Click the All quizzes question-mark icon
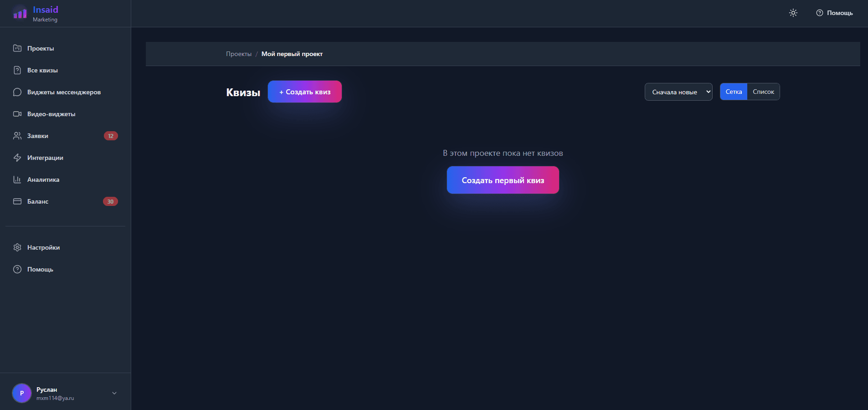The height and width of the screenshot is (410, 868). pyautogui.click(x=17, y=70)
